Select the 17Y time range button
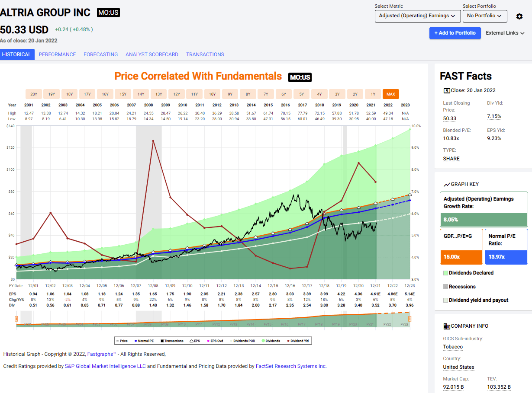 (x=87, y=94)
